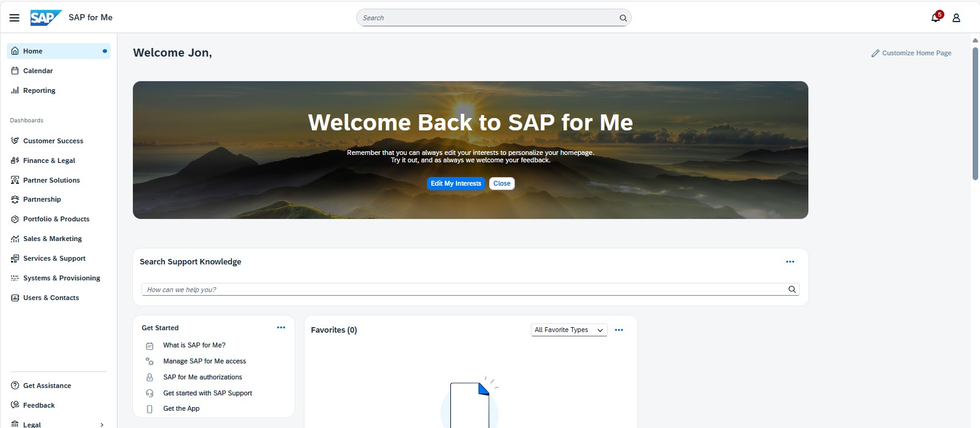Open the Get Started card options menu
The image size is (980, 428).
click(x=281, y=328)
